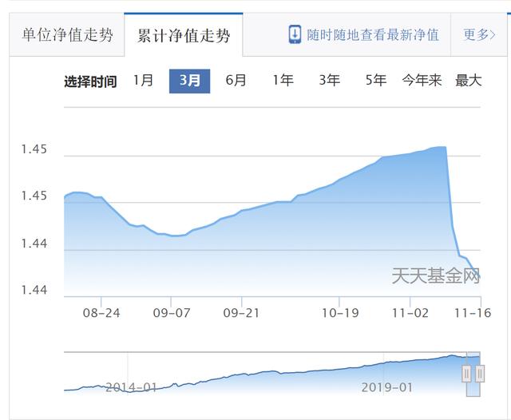Image resolution: width=511 pixels, height=420 pixels.
Task: Select 今年来 time range
Action: (x=422, y=81)
